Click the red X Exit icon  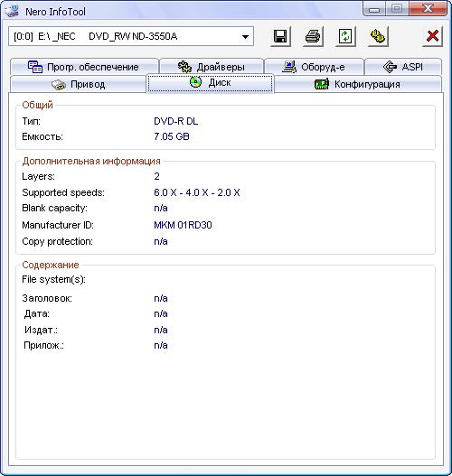click(432, 36)
